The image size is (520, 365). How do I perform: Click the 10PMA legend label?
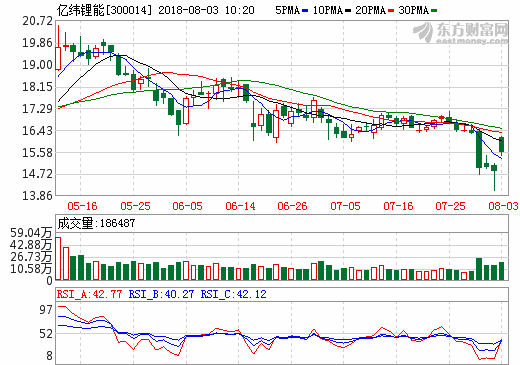click(x=328, y=10)
